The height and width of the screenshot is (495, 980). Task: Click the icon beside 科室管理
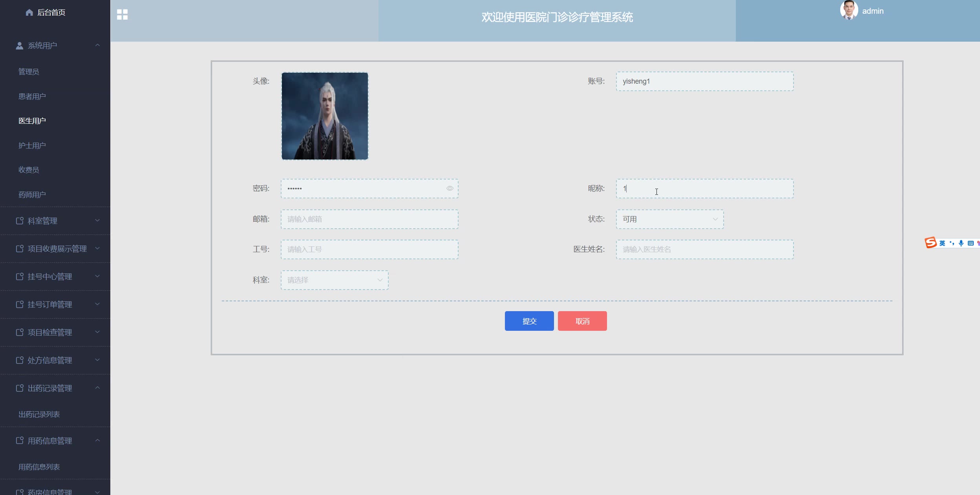[20, 221]
